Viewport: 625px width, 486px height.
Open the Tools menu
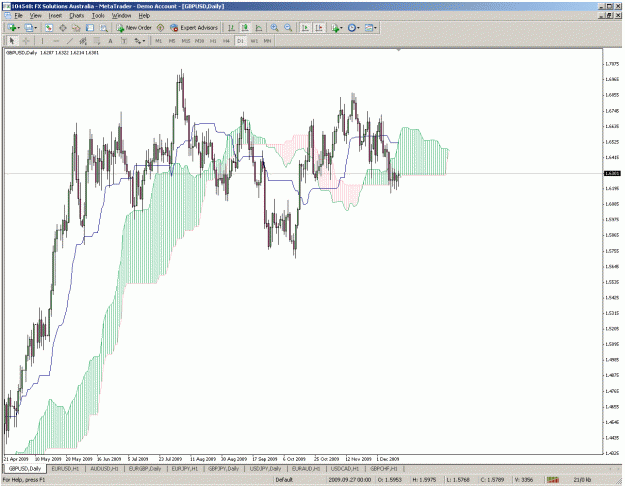point(98,16)
